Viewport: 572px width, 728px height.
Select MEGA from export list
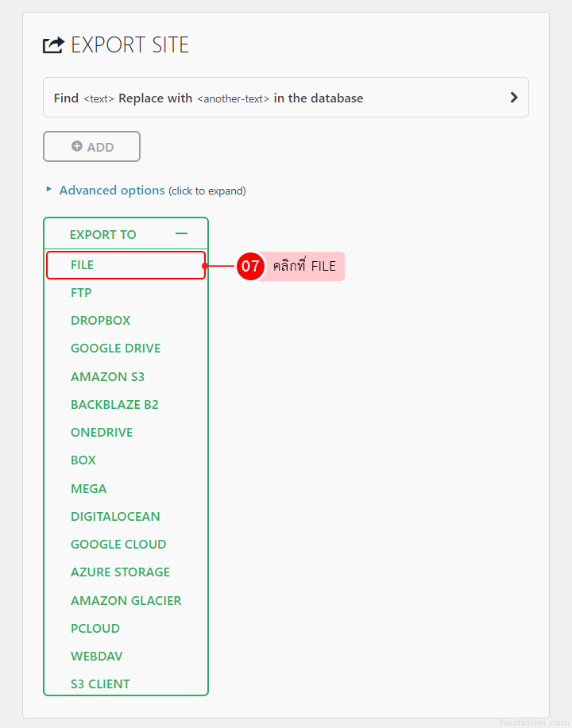[88, 489]
